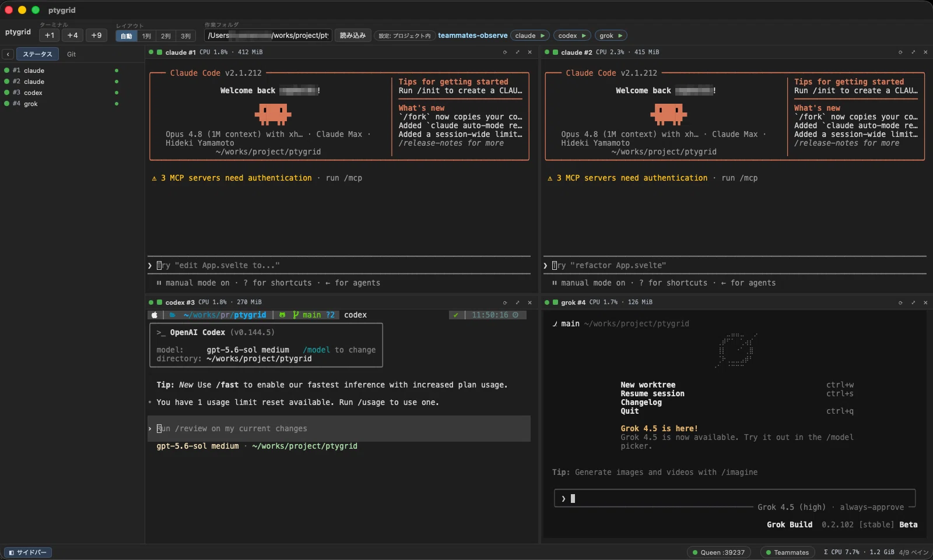Select 'Quit' in grok menu

630,411
